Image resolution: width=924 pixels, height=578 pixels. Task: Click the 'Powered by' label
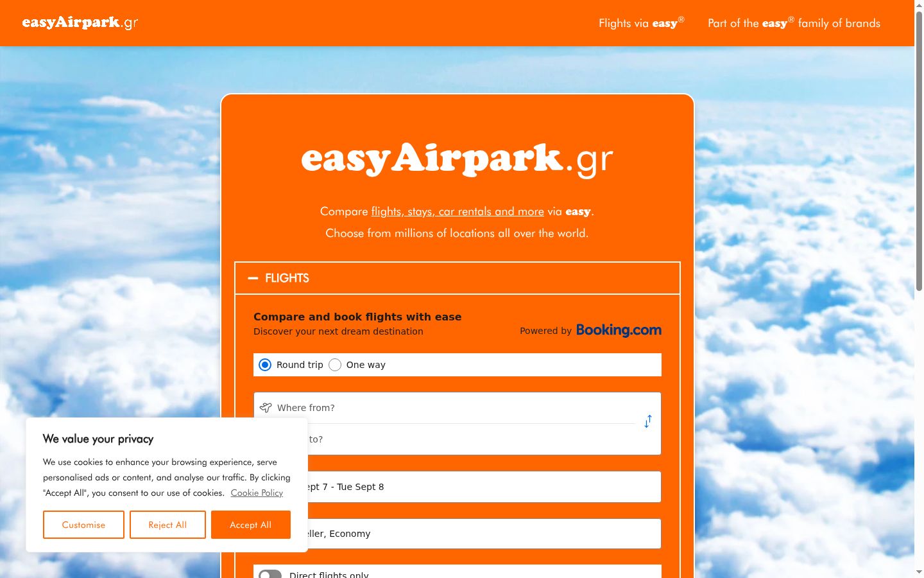(545, 331)
